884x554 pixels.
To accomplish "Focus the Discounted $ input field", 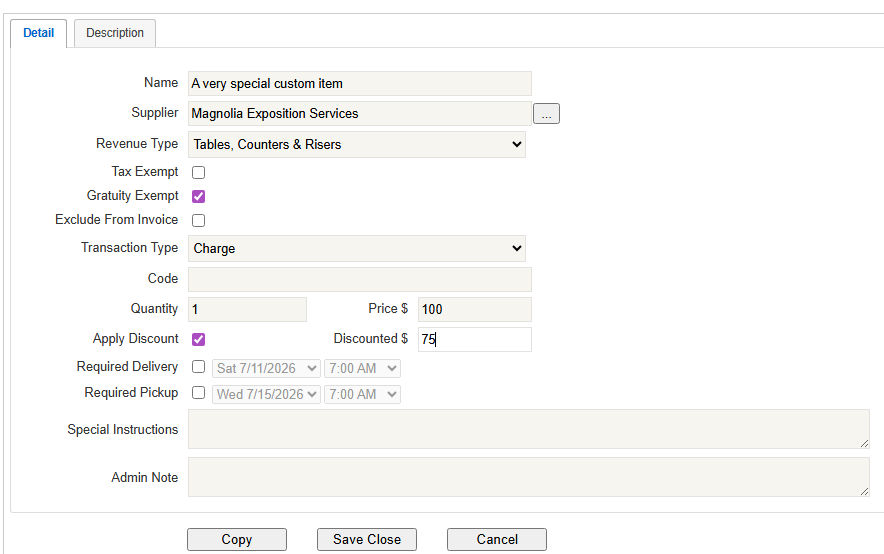I will (x=474, y=339).
